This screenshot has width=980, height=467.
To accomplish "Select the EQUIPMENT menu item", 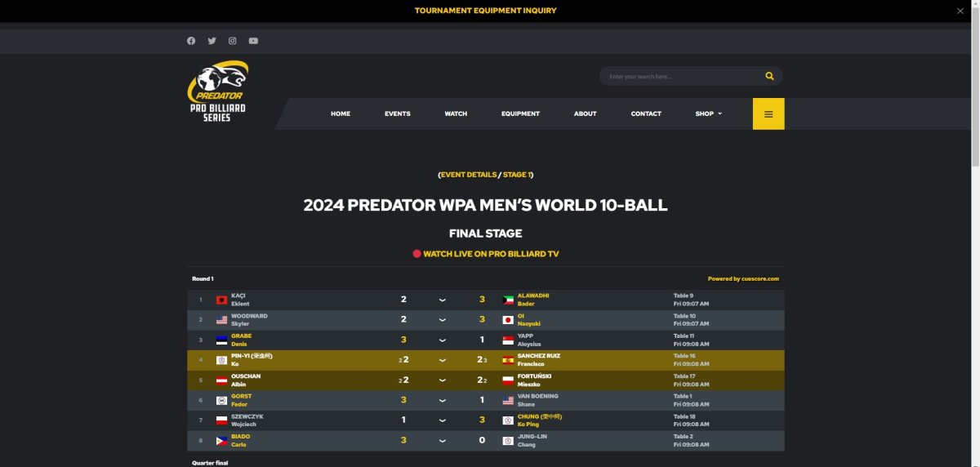I will click(520, 113).
